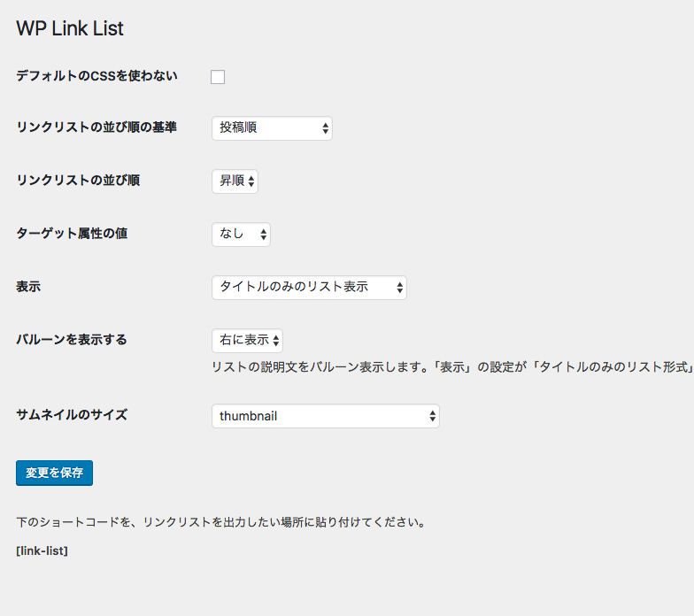
Task: Open the 右に表示 balloon dropdown
Action: pyautogui.click(x=247, y=341)
